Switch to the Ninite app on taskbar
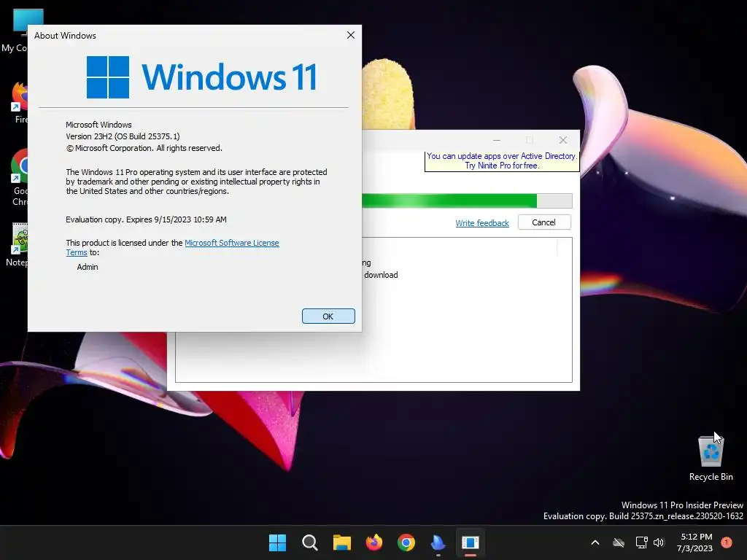 pyautogui.click(x=438, y=542)
